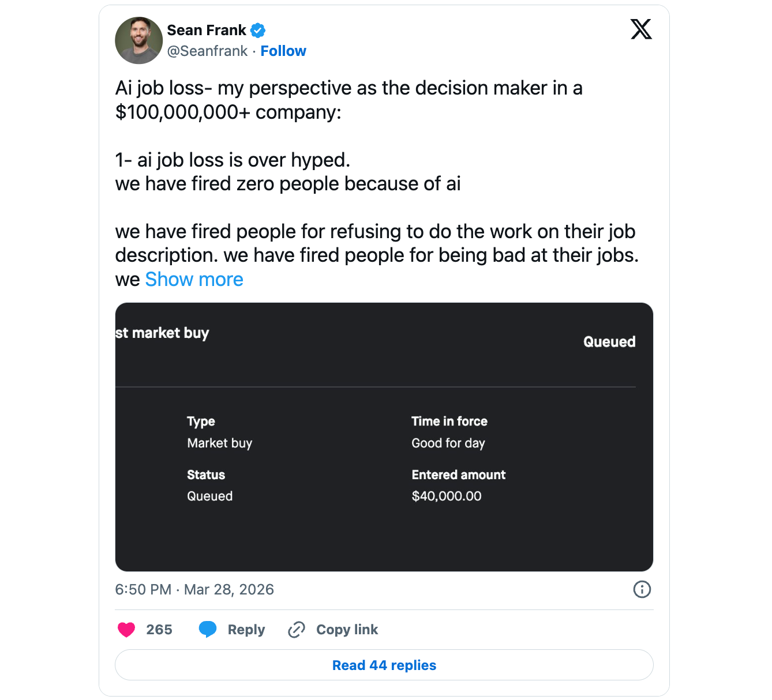Click the blue verified badge

pos(258,31)
